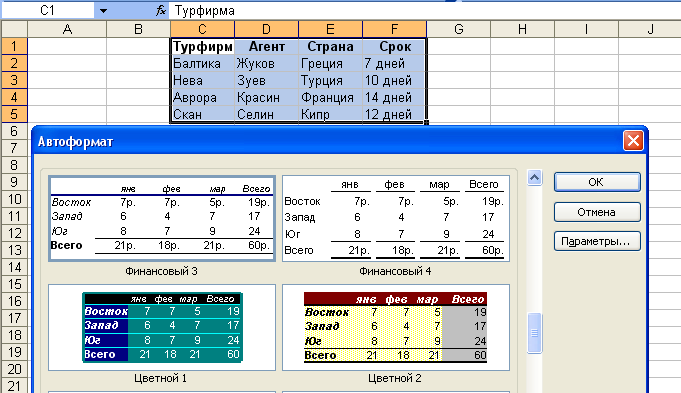Screen dimensions: 681x393
Task: Choose the Цветной 2 format thumbnail
Action: (396, 327)
